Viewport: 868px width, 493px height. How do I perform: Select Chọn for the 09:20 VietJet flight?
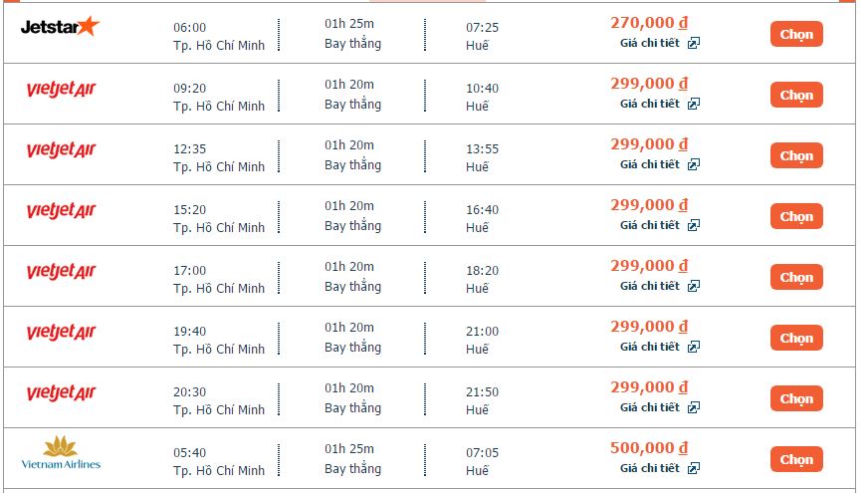[796, 96]
